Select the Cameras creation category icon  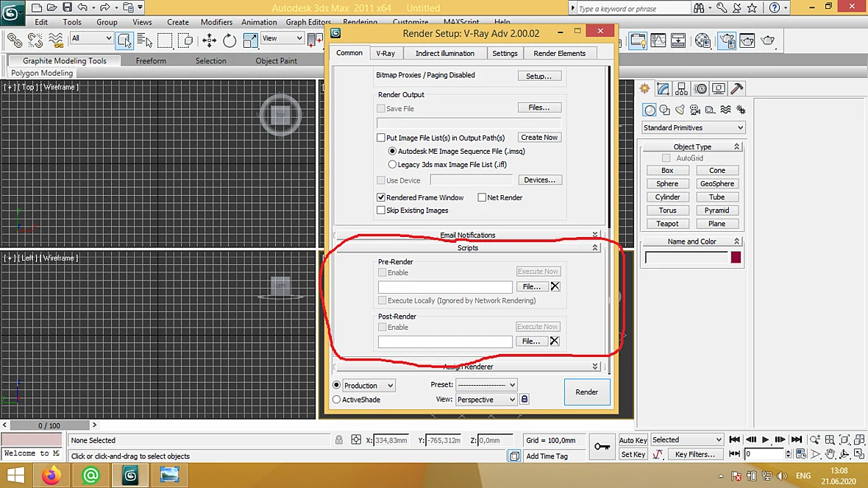(x=694, y=110)
